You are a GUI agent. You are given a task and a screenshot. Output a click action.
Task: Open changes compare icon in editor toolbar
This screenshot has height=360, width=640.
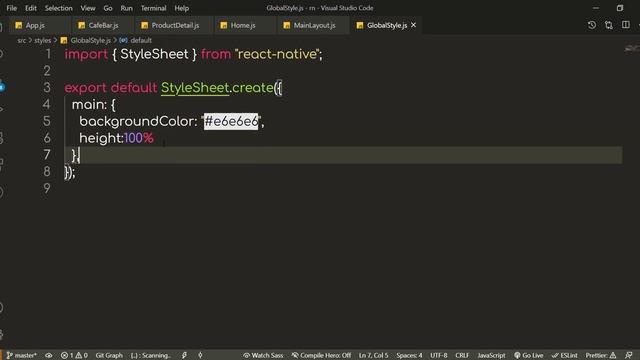point(609,25)
